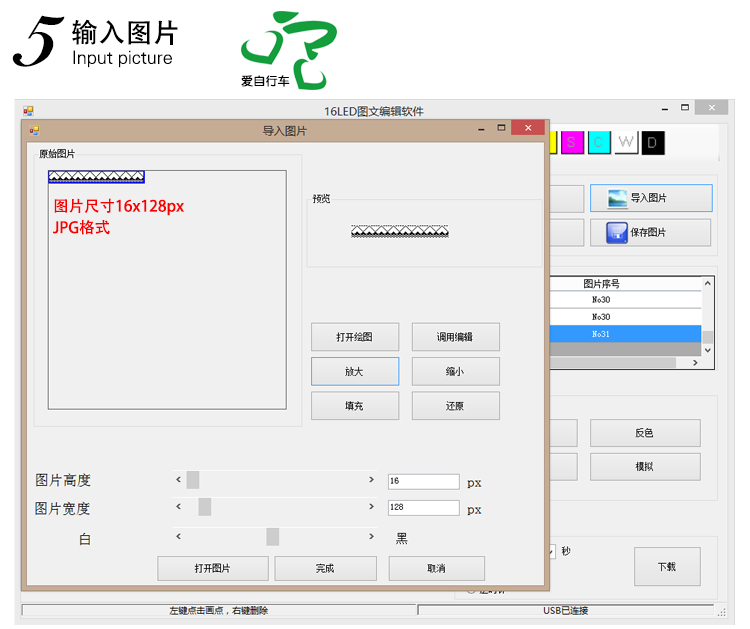Select the white W color swatch
The height and width of the screenshot is (629, 750).
click(626, 142)
